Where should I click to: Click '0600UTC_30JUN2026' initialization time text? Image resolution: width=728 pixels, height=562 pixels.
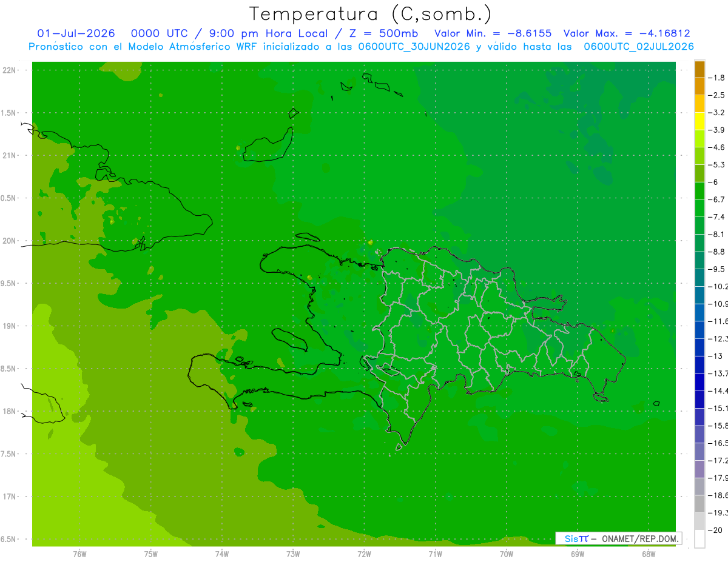click(x=414, y=47)
